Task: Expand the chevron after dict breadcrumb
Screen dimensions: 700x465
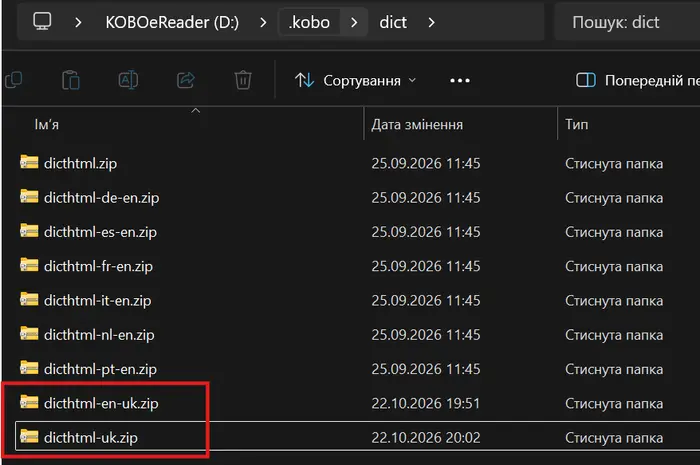Action: pos(431,22)
